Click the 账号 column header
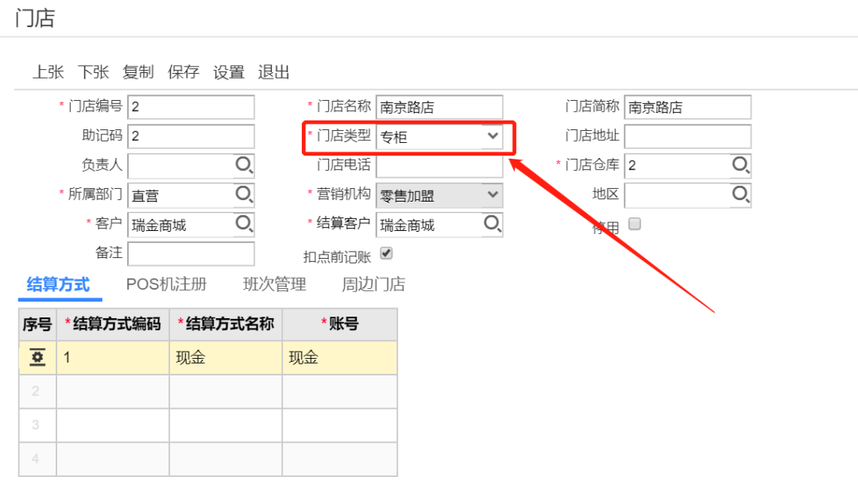The image size is (858, 504). pos(340,324)
